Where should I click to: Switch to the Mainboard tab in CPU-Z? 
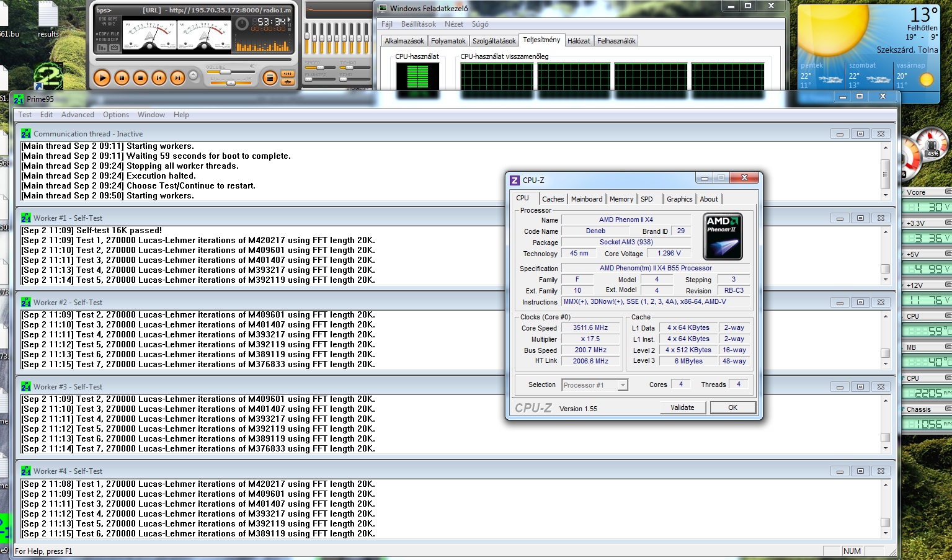[587, 199]
